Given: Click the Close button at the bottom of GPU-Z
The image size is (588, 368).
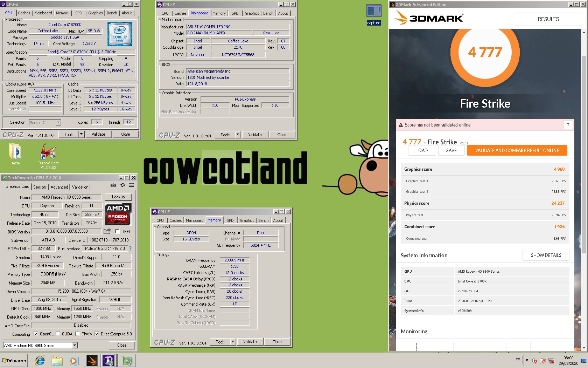Looking at the screenshot, I should click(122, 345).
